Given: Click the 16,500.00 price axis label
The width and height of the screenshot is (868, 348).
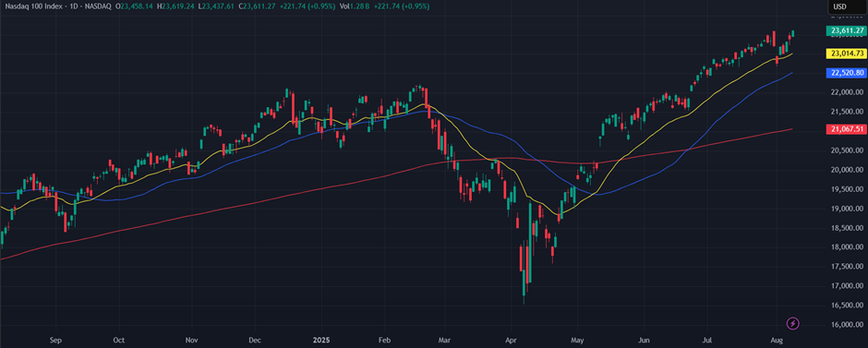Looking at the screenshot, I should pyautogui.click(x=847, y=306).
